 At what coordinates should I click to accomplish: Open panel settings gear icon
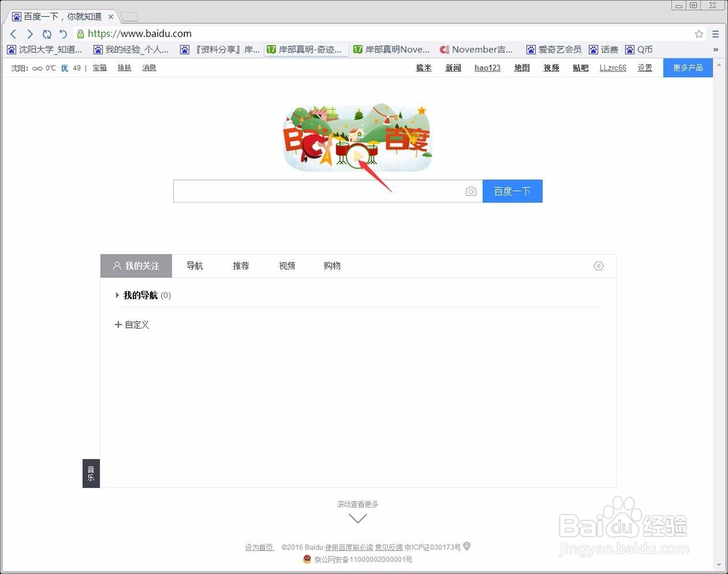598,266
